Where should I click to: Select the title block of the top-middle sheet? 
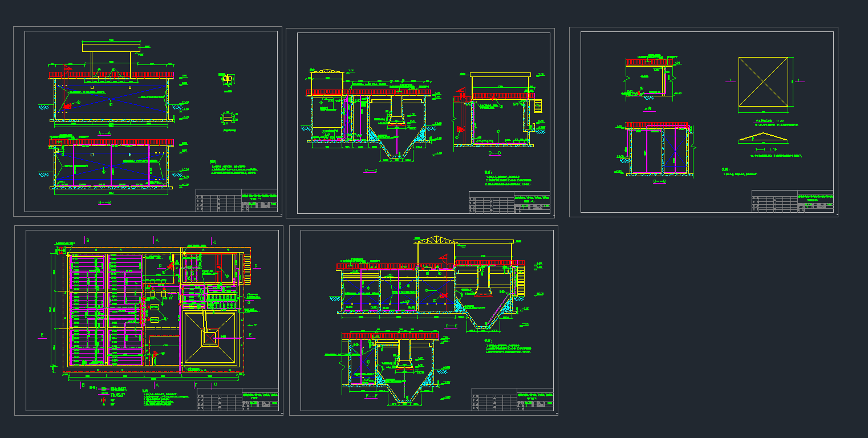[x=509, y=202]
